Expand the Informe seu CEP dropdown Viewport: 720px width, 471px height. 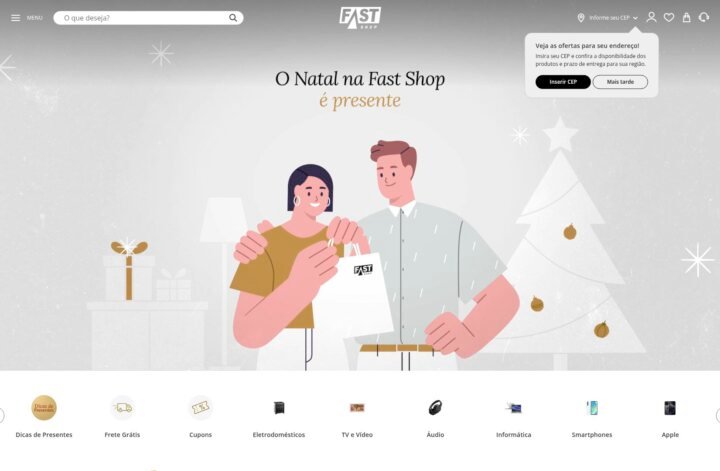[x=613, y=18]
